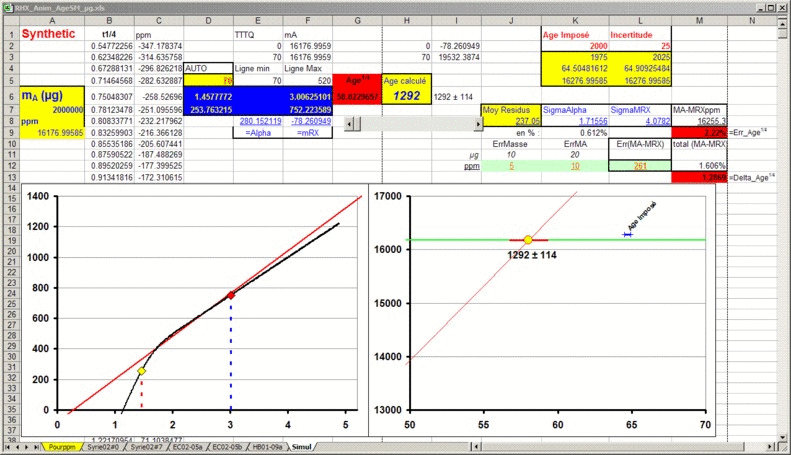
Task: Click the vertical scrollbar thumb
Action: coord(782,33)
